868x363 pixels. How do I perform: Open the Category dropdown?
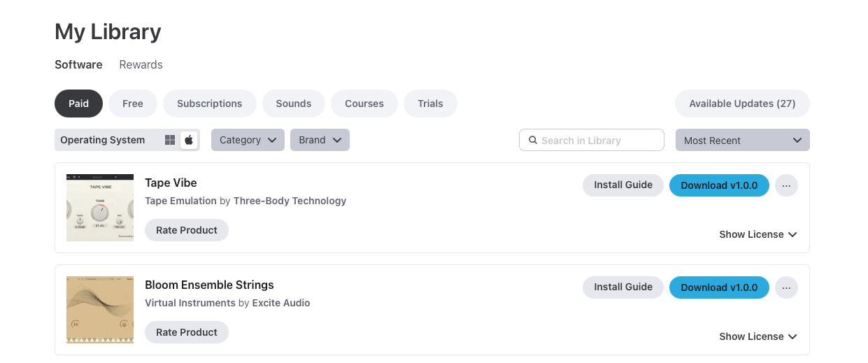(x=248, y=140)
